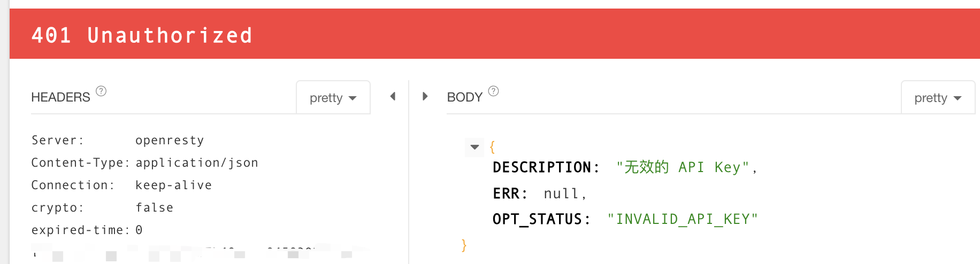The height and width of the screenshot is (264, 980).
Task: Select the BODY section title
Action: (x=464, y=97)
